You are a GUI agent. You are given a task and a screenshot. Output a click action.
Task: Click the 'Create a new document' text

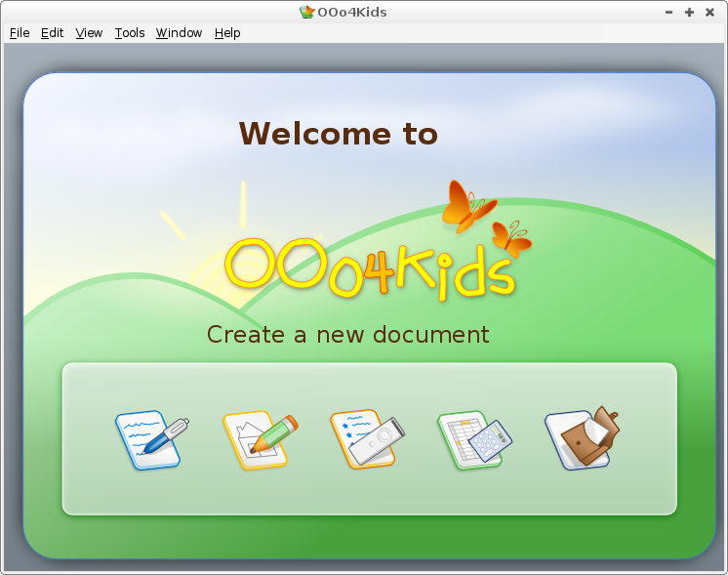point(347,335)
